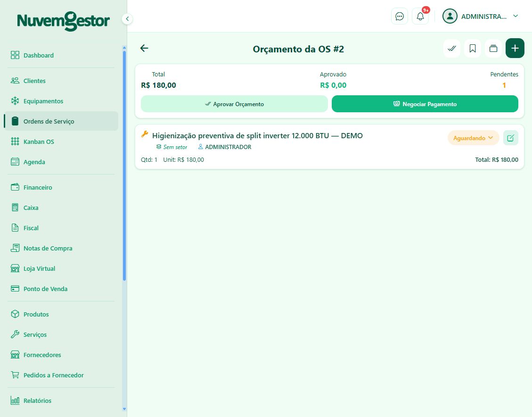
Task: Navigate to Produtos
Action: click(61, 315)
